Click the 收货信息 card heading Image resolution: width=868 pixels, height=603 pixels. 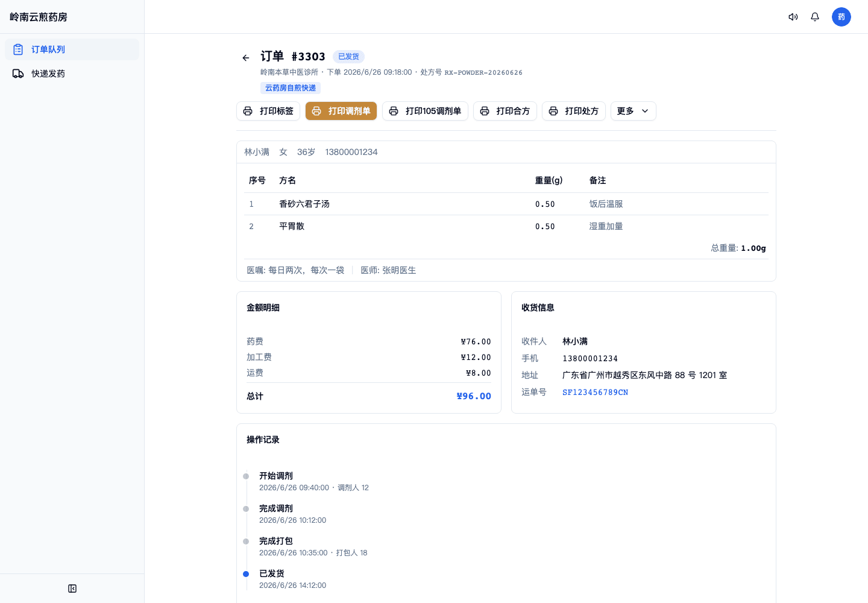pyautogui.click(x=538, y=308)
